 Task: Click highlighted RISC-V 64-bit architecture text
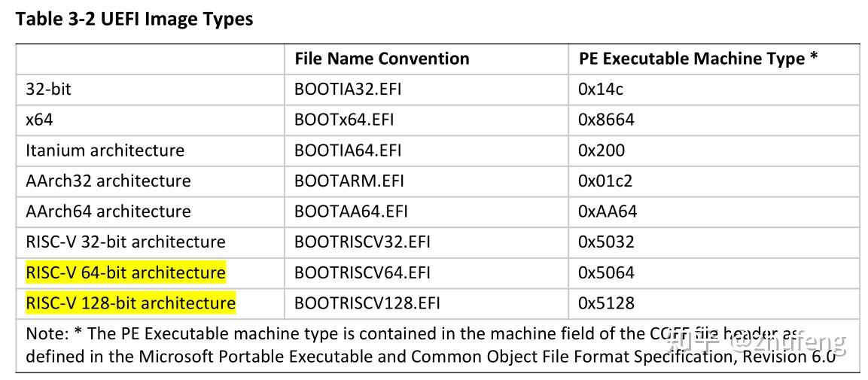(125, 272)
